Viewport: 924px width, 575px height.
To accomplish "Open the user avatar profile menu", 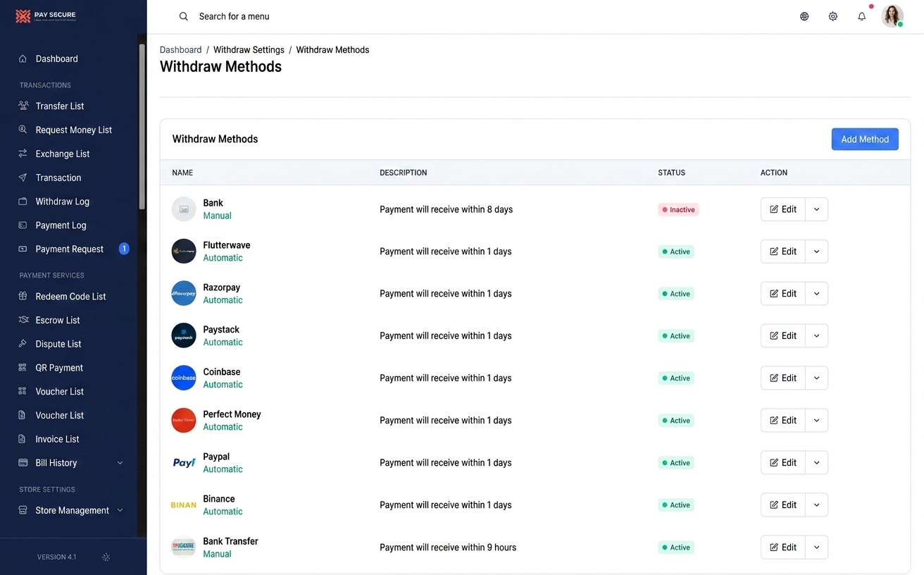I will tap(892, 16).
